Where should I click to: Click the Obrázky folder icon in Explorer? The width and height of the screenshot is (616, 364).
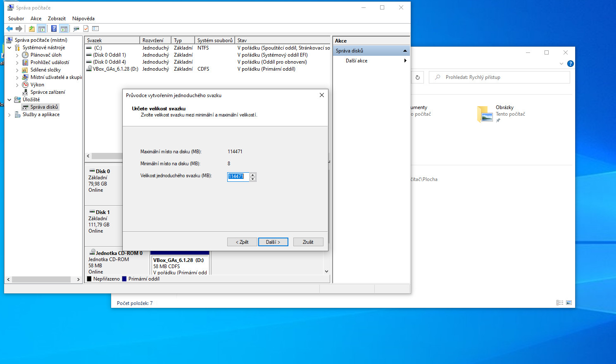click(485, 114)
